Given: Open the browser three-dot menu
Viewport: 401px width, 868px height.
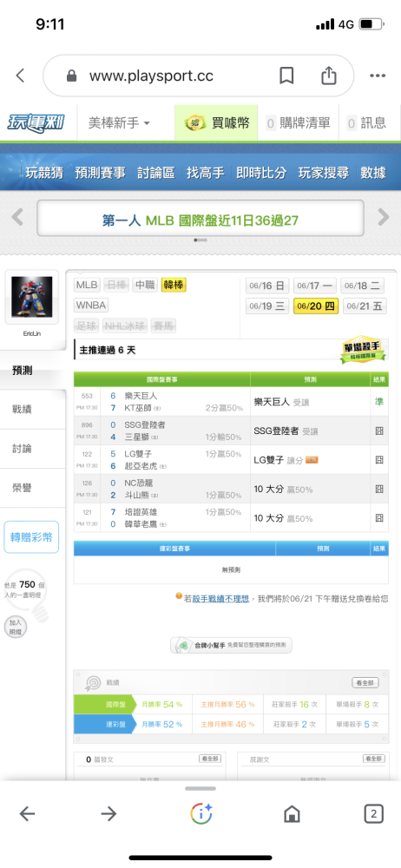Looking at the screenshot, I should (378, 76).
